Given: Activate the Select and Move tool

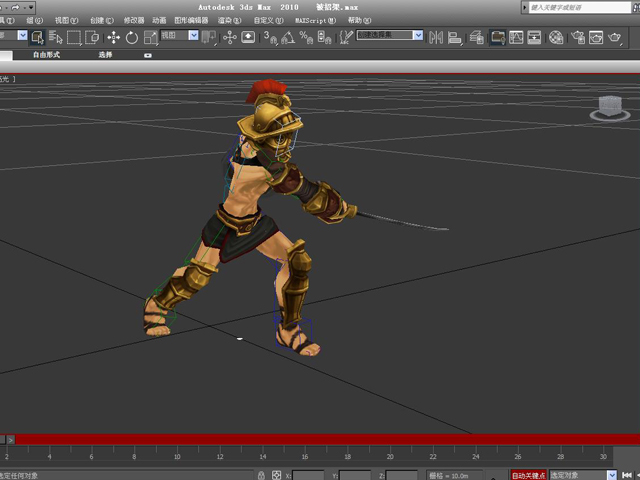Looking at the screenshot, I should 113,38.
